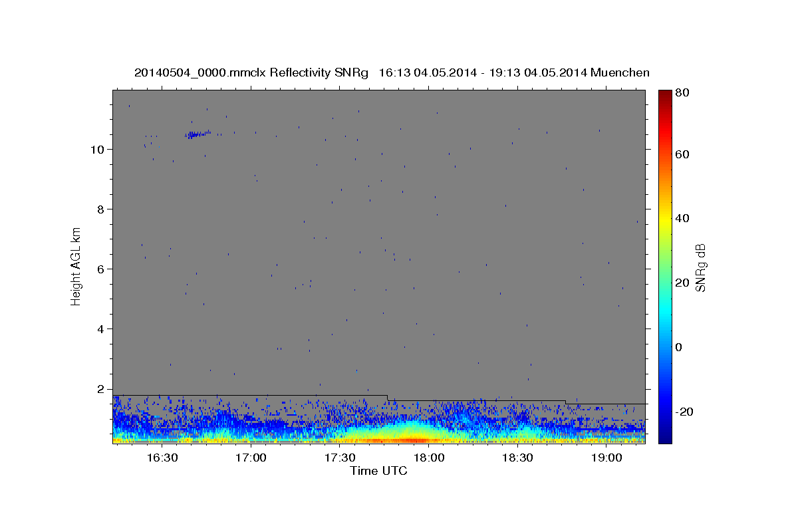Click the 18:00 time tick label
Image resolution: width=798 pixels, height=532 pixels.
(429, 458)
